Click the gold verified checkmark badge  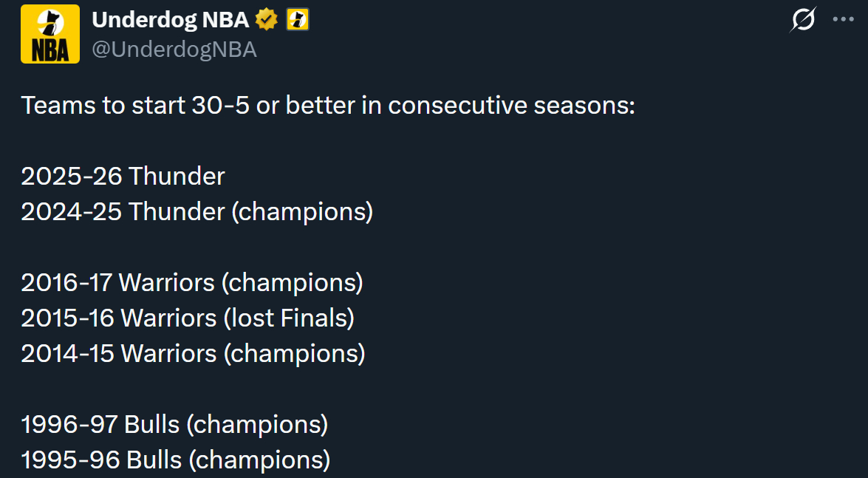tap(266, 21)
